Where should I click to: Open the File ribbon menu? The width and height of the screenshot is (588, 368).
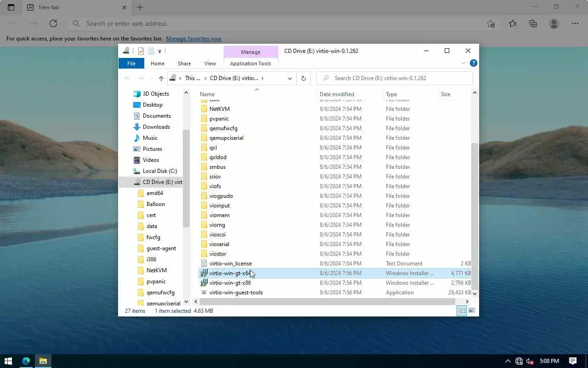(131, 63)
